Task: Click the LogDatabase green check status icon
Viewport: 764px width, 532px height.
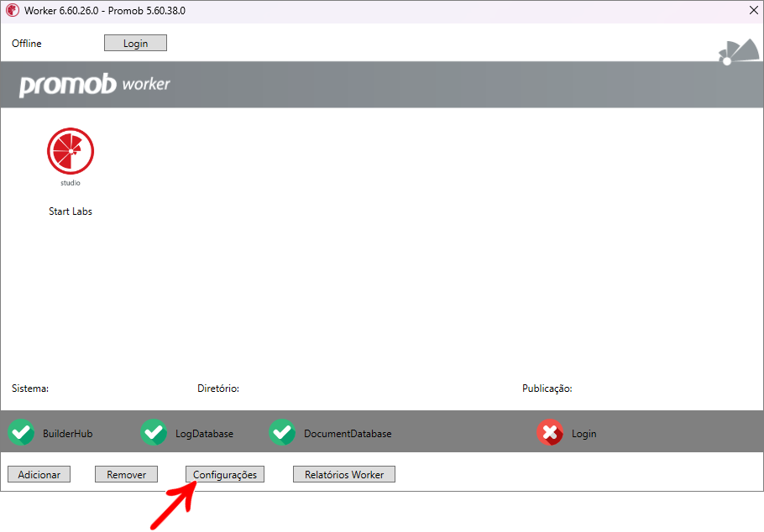Action: (x=154, y=433)
